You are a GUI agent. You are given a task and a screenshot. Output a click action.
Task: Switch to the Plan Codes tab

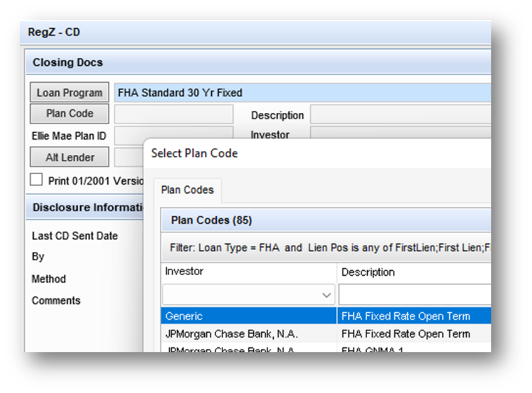point(187,190)
